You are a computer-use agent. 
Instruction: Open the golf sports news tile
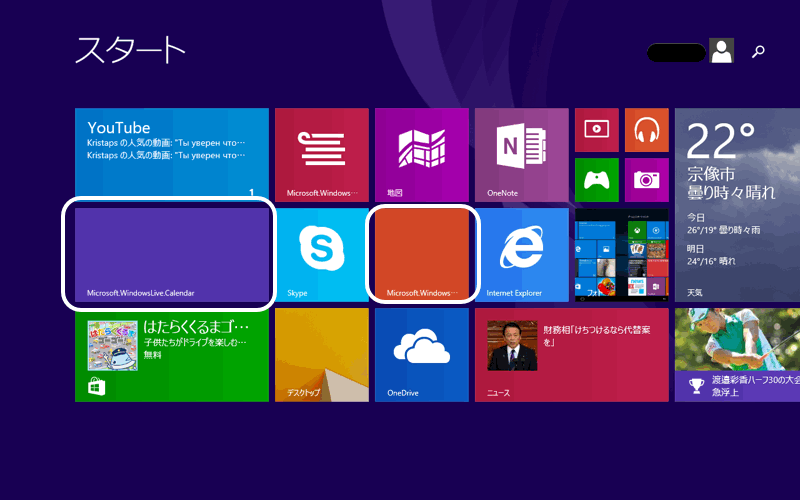coord(737,354)
